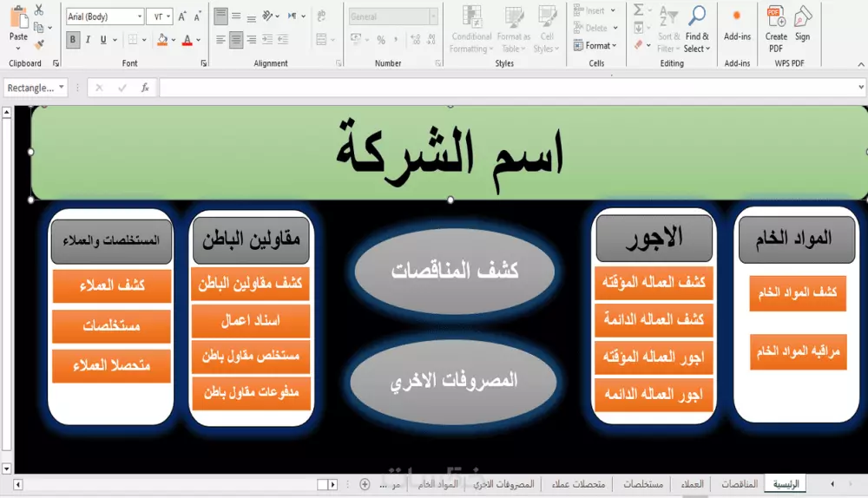Toggle Underline formatting
This screenshot has width=868, height=498.
pyautogui.click(x=103, y=40)
